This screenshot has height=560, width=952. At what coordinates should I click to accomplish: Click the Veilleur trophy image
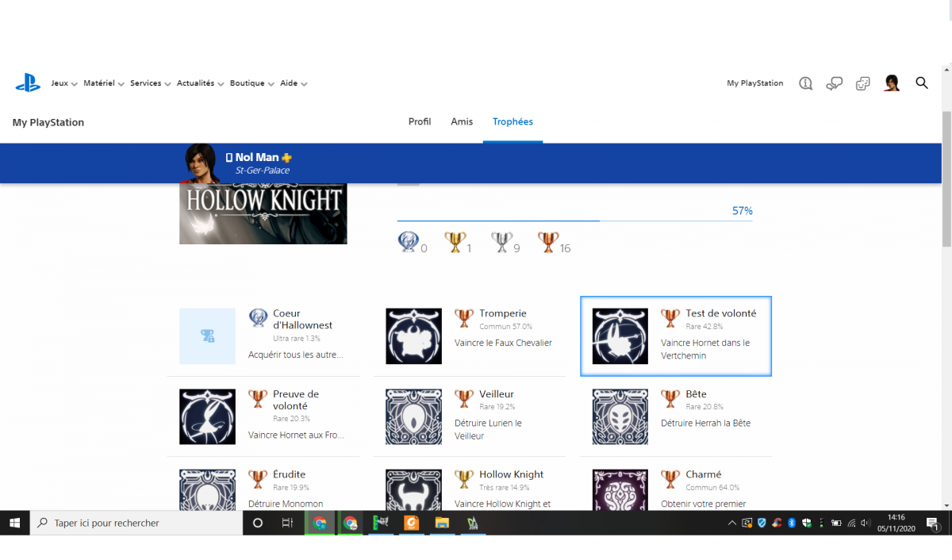[414, 416]
